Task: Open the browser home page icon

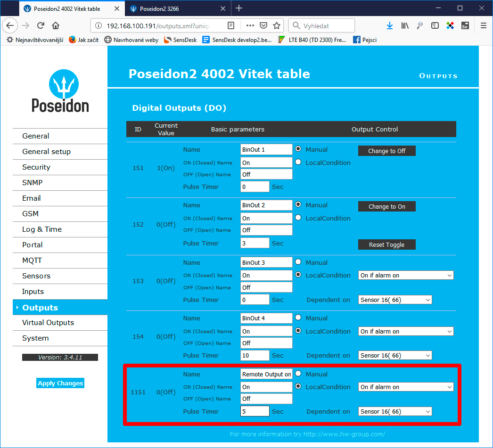Action: (x=56, y=25)
